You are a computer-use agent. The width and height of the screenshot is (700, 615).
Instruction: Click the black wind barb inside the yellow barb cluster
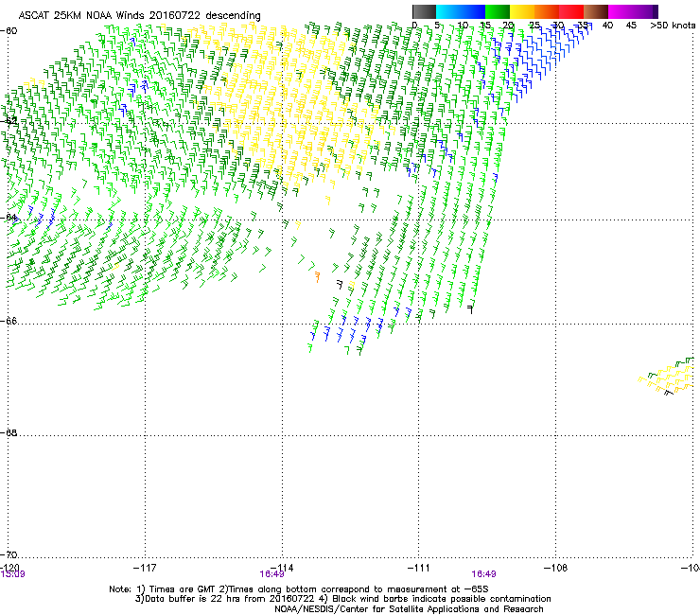(x=668, y=393)
